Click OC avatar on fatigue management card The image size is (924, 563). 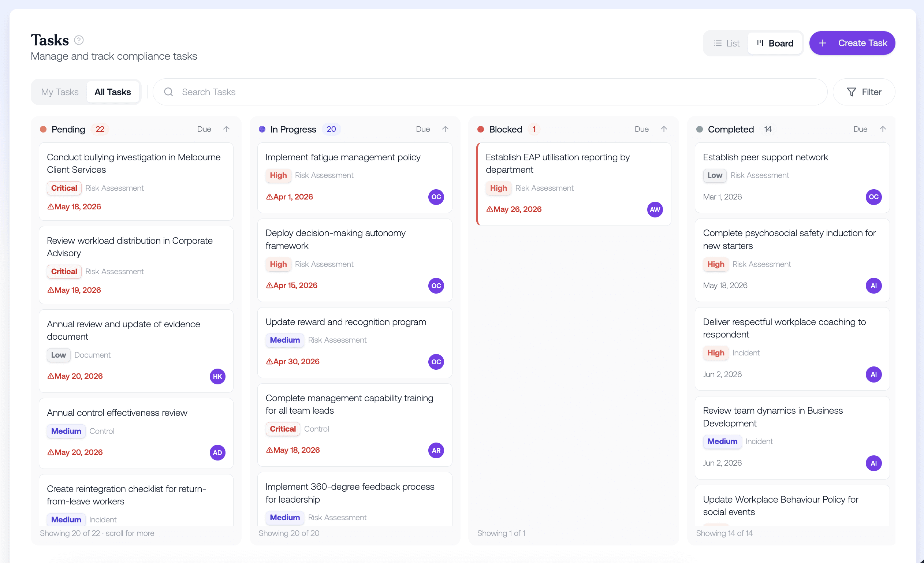tap(436, 197)
